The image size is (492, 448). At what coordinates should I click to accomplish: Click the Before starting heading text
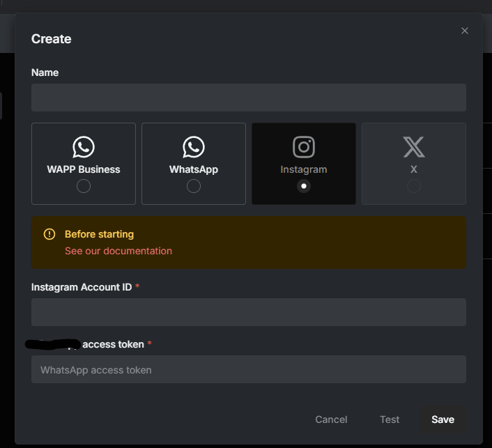point(99,234)
